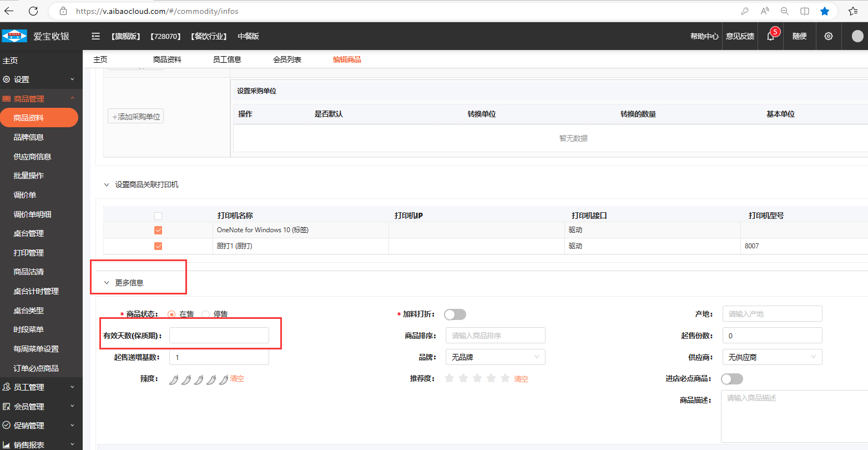Click the 有效天数(保质期) input field
The width and height of the screenshot is (868, 450).
click(x=219, y=336)
